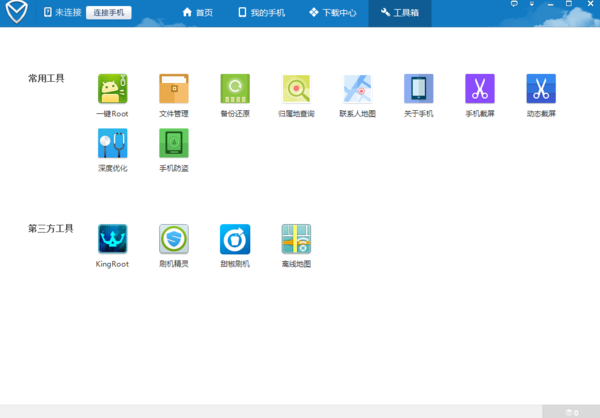Launch the KingRoot third-party tool
The width and height of the screenshot is (600, 418).
pyautogui.click(x=112, y=239)
